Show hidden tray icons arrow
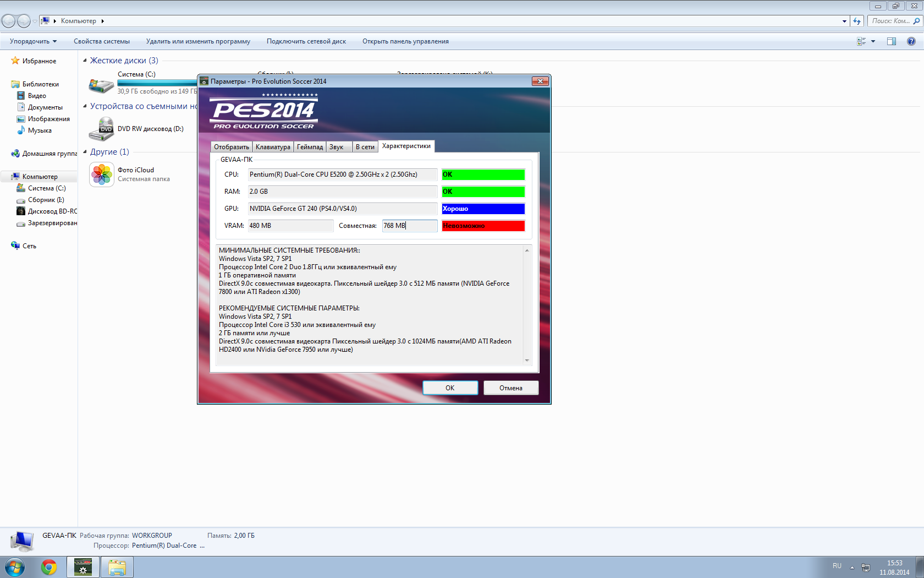Screen dimensions: 924x578 (x=852, y=567)
